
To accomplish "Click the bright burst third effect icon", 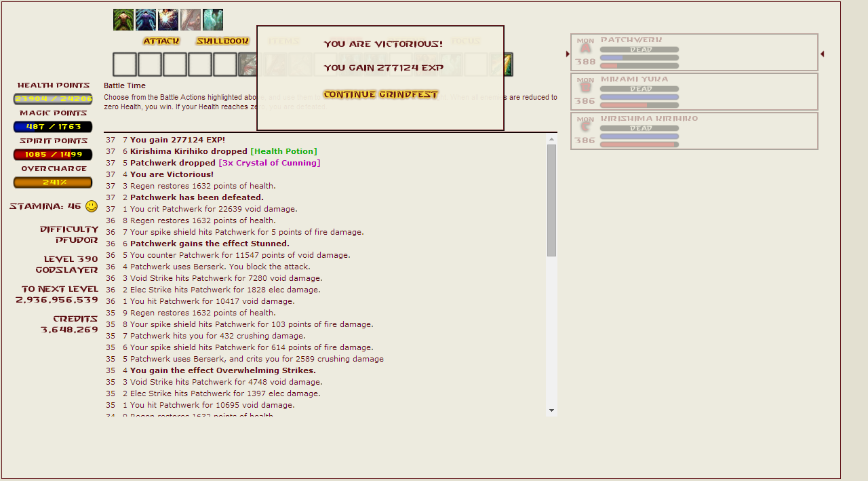I will click(x=168, y=20).
